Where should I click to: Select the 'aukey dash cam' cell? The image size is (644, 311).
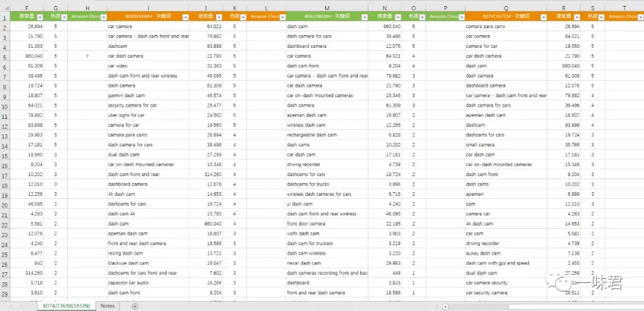pyautogui.click(x=506, y=254)
